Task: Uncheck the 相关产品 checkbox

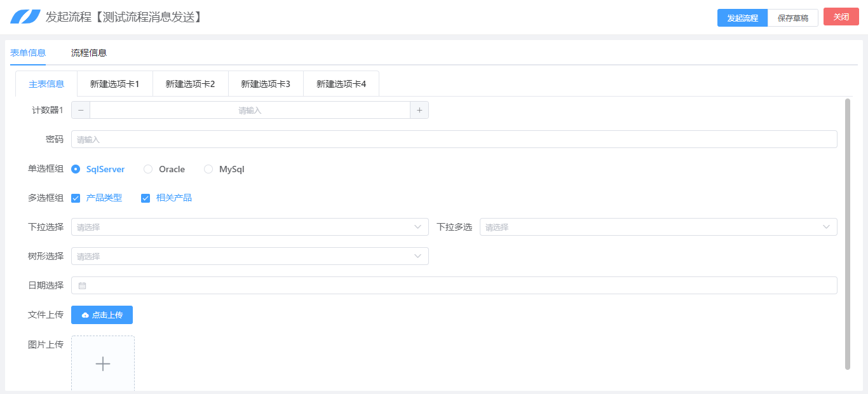Action: click(x=146, y=198)
